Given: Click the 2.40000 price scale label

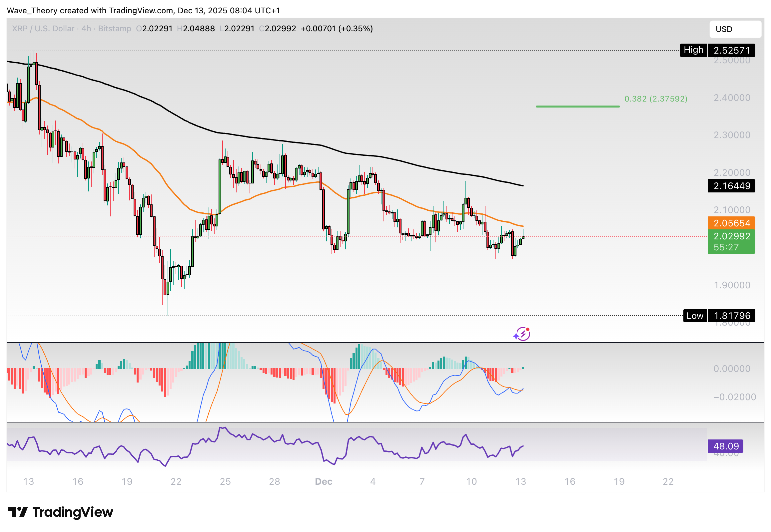Looking at the screenshot, I should pos(732,98).
